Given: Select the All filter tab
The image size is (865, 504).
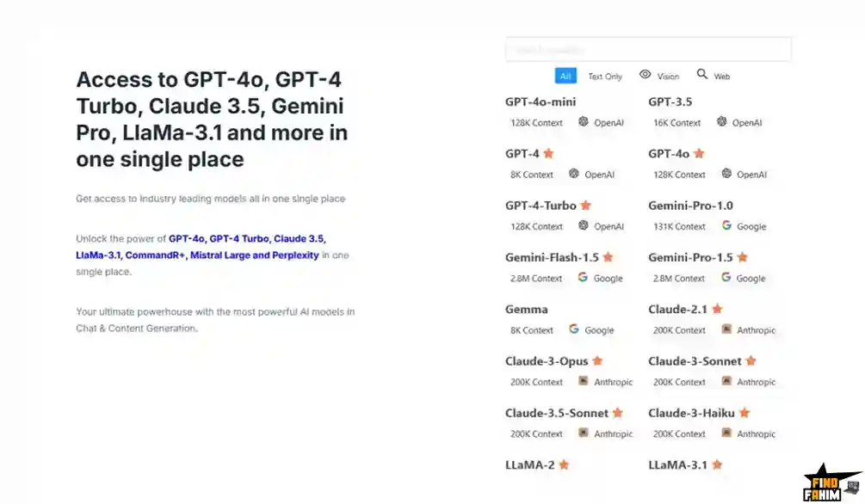Looking at the screenshot, I should click(x=565, y=76).
